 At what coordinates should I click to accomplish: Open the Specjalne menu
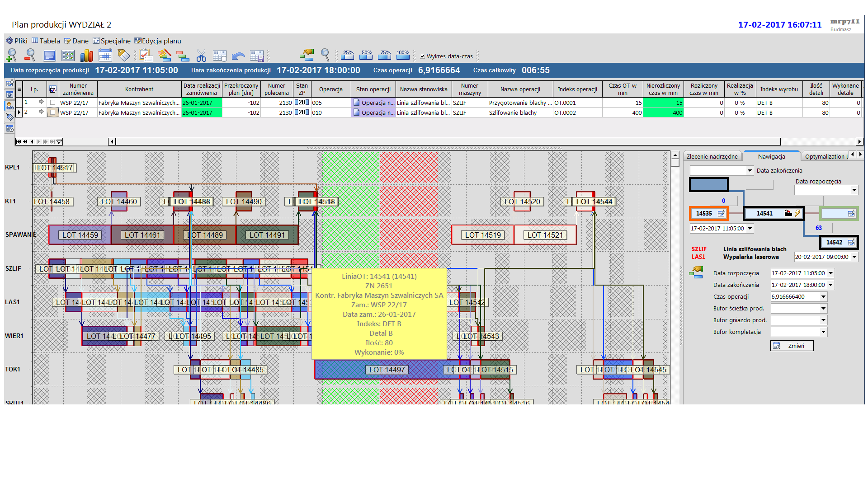point(112,41)
